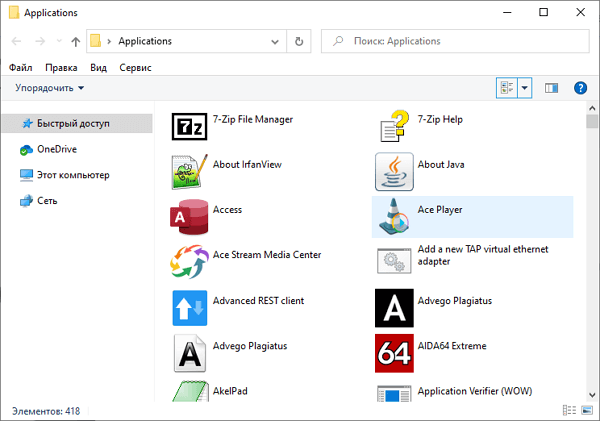The image size is (600, 421).
Task: Go up one folder level
Action: pyautogui.click(x=76, y=41)
